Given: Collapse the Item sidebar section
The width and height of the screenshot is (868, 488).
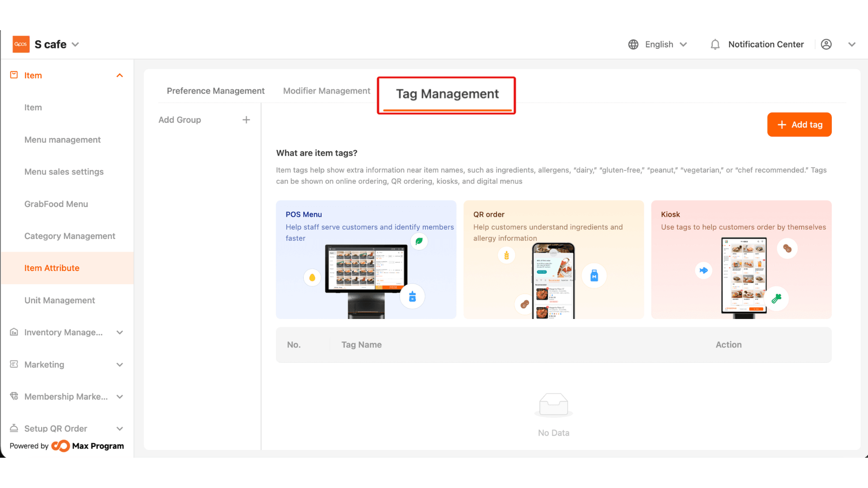Looking at the screenshot, I should (x=120, y=75).
